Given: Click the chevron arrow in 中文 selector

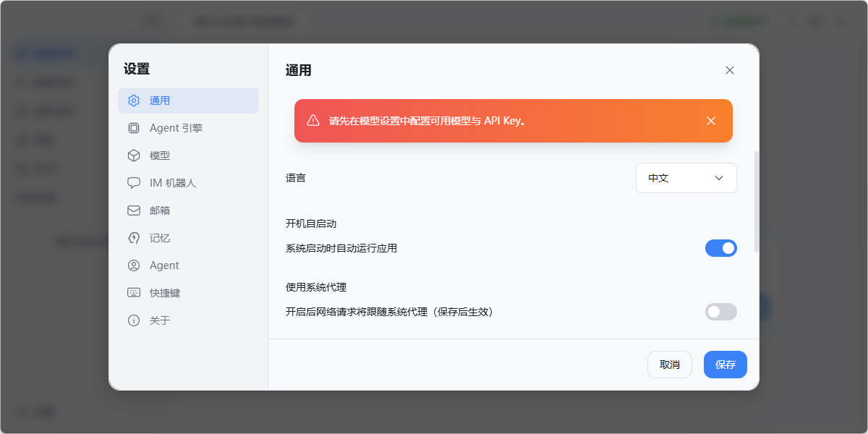Looking at the screenshot, I should [718, 178].
